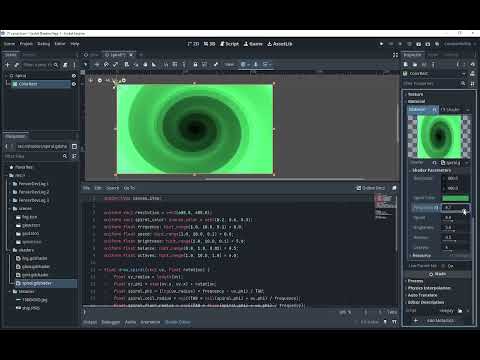480x360 pixels.
Task: Toggle visibility of the ColorRect node
Action: coord(74,84)
